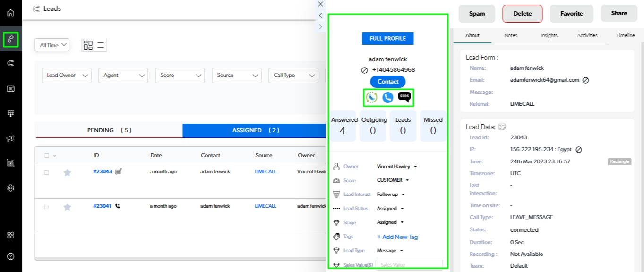Switch to list view layout
The height and width of the screenshot is (272, 644).
(101, 45)
